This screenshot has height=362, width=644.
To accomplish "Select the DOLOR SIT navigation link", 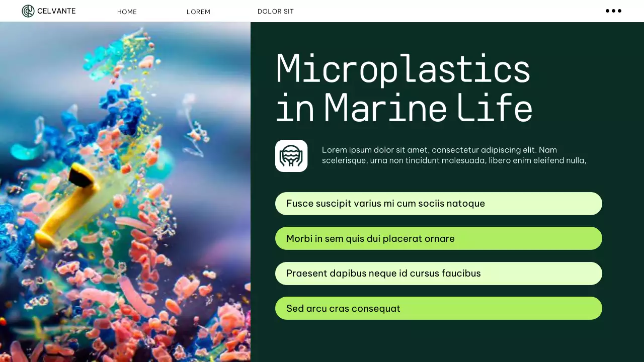I will [x=275, y=11].
